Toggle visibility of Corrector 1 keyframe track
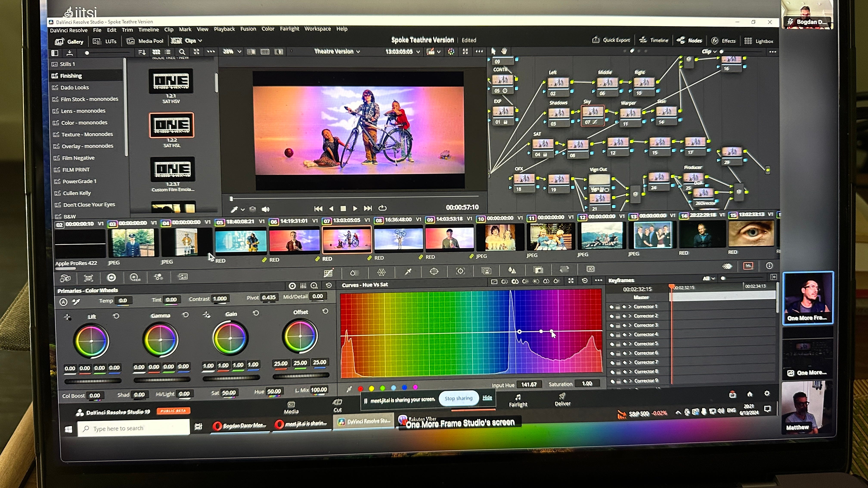The height and width of the screenshot is (488, 868). pyautogui.click(x=611, y=307)
